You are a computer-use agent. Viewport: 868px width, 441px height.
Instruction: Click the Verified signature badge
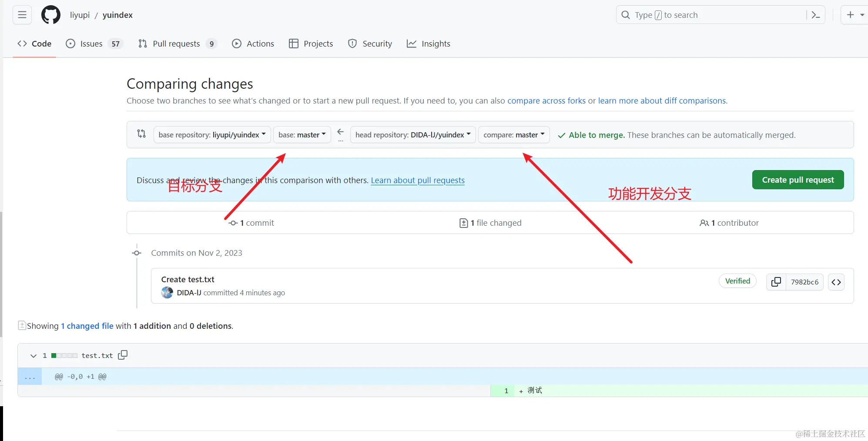[x=737, y=281]
